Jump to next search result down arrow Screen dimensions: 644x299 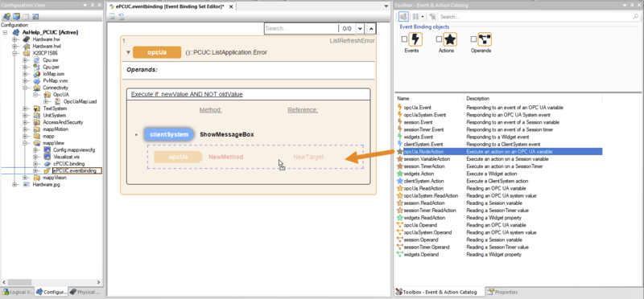click(x=360, y=29)
